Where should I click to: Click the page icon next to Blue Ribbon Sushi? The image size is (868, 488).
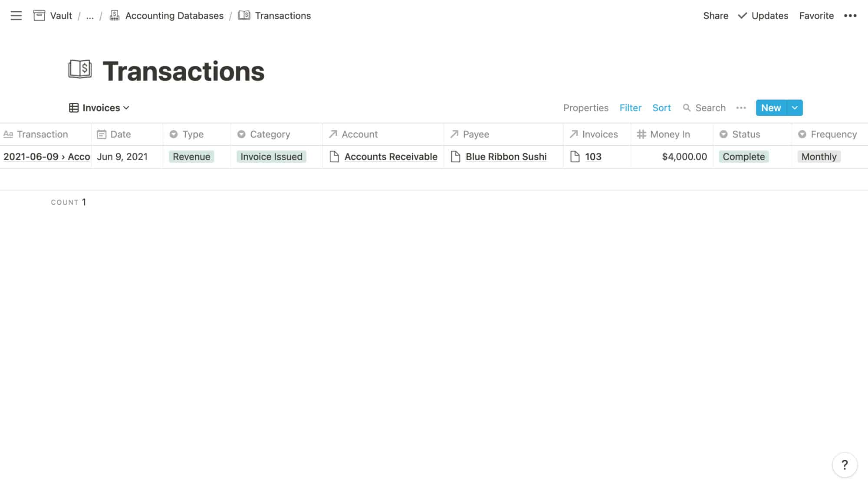455,157
